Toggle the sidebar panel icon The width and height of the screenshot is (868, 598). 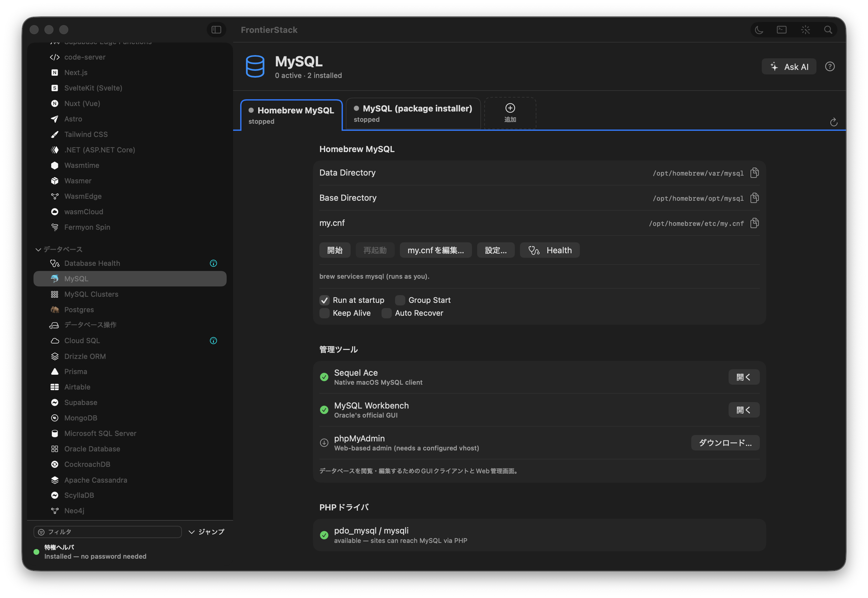(x=216, y=30)
